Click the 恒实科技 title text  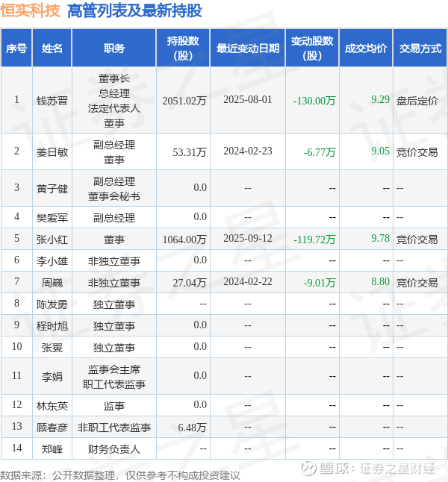[30, 10]
